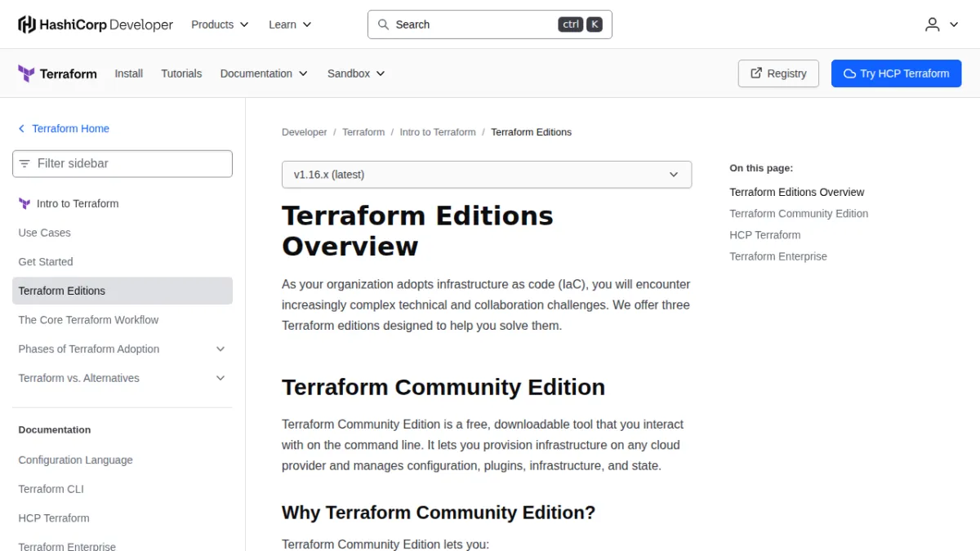Image resolution: width=980 pixels, height=551 pixels.
Task: Open Terraform CLI in the sidebar
Action: click(122, 489)
